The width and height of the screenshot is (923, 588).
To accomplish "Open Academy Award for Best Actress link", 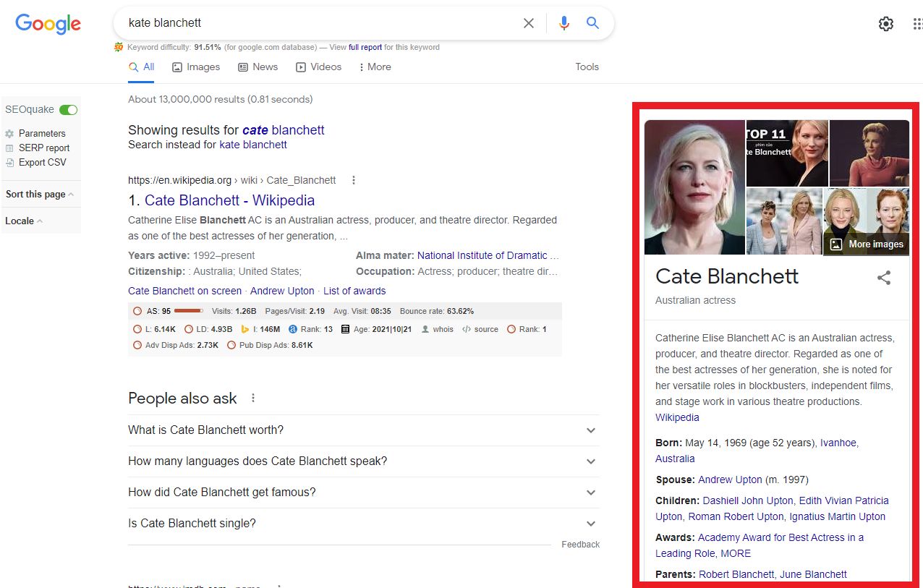I will click(780, 537).
